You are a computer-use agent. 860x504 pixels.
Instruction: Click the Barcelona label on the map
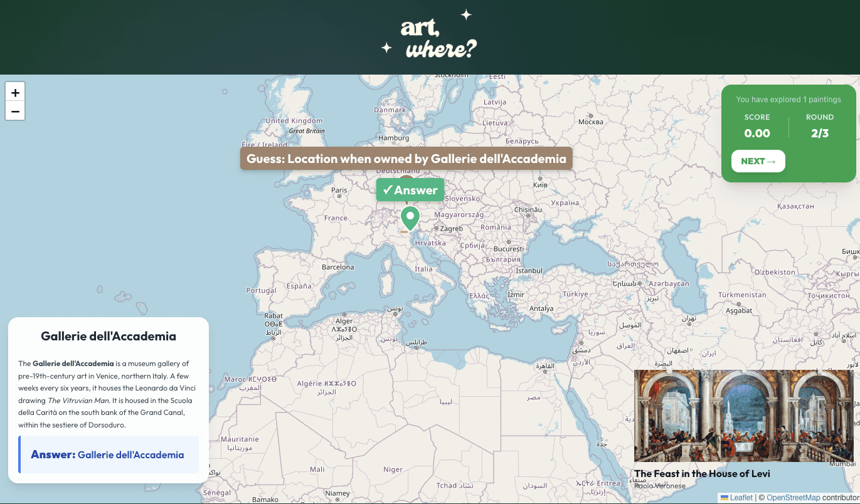(338, 267)
